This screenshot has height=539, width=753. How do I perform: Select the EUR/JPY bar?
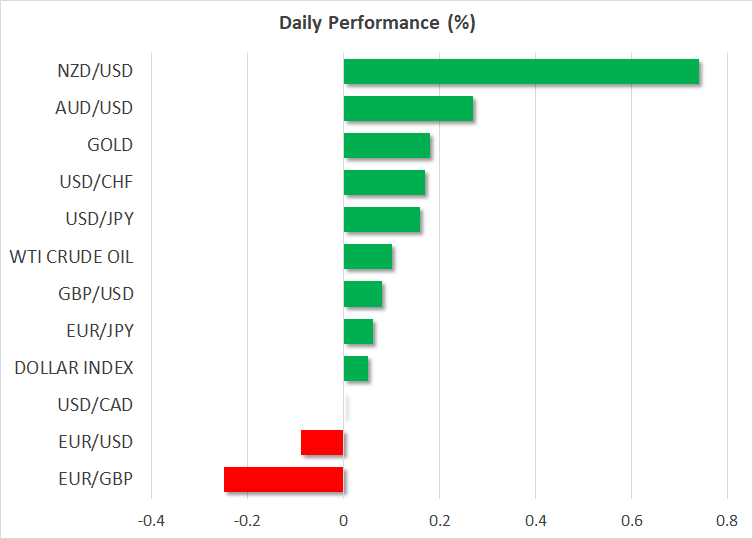(x=358, y=331)
